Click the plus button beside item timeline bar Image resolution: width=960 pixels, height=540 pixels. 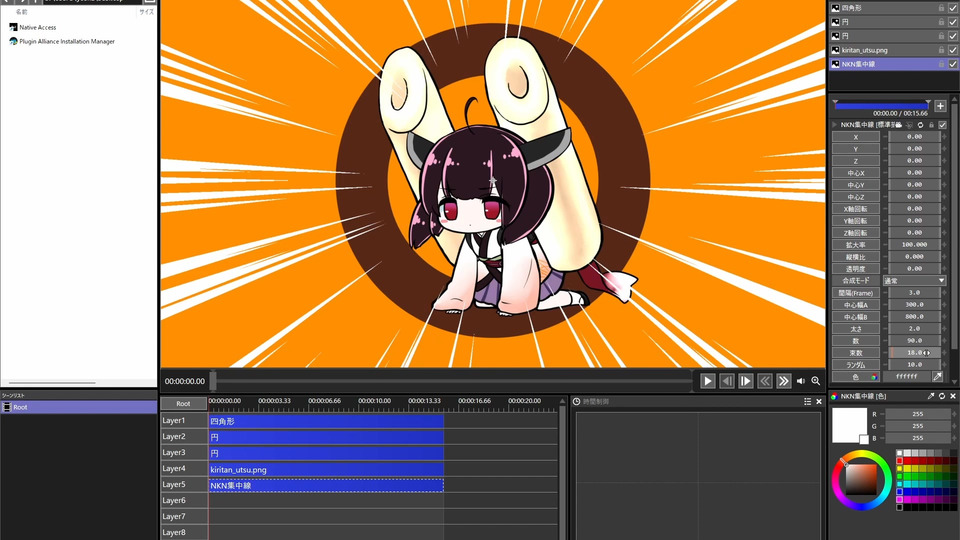(940, 106)
